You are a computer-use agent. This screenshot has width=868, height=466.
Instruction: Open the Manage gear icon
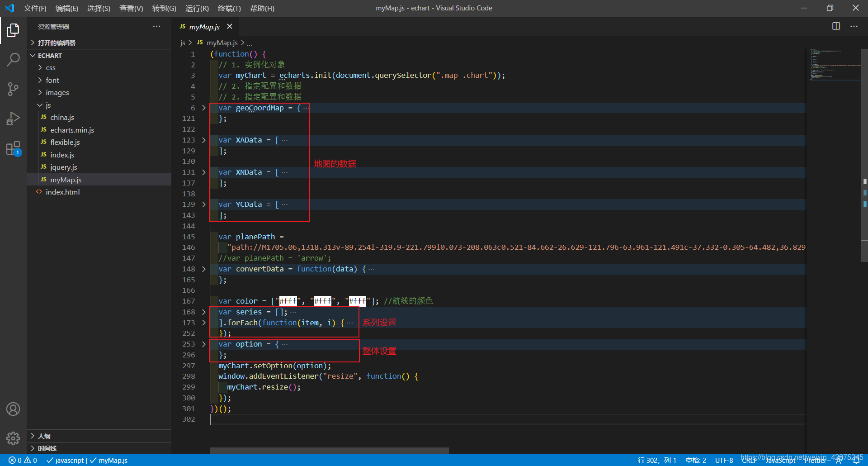click(13, 438)
